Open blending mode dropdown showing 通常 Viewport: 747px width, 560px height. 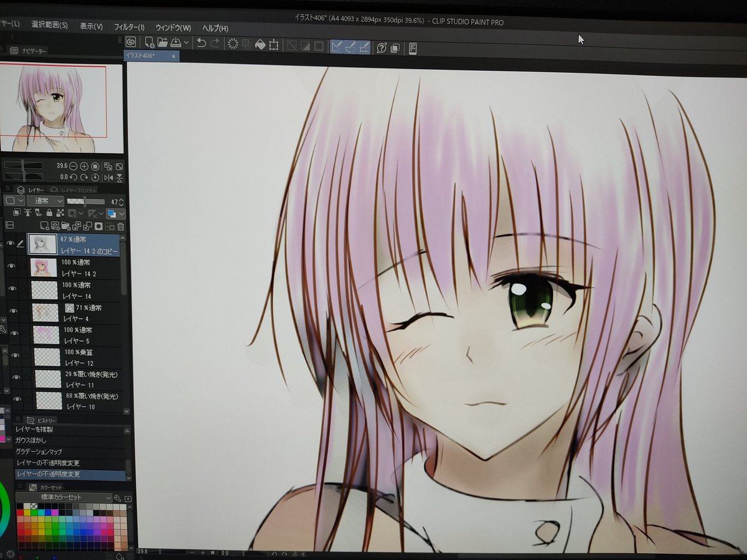tap(45, 201)
